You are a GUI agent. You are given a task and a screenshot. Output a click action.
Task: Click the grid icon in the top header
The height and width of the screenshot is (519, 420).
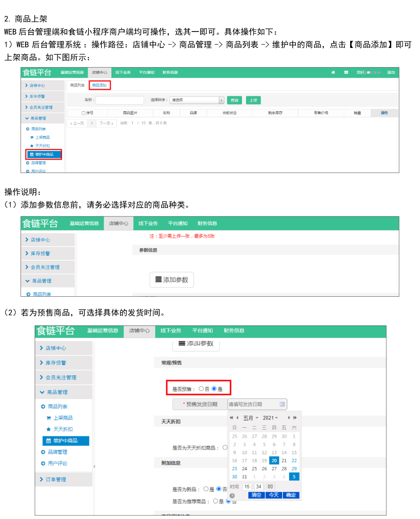pos(346,72)
